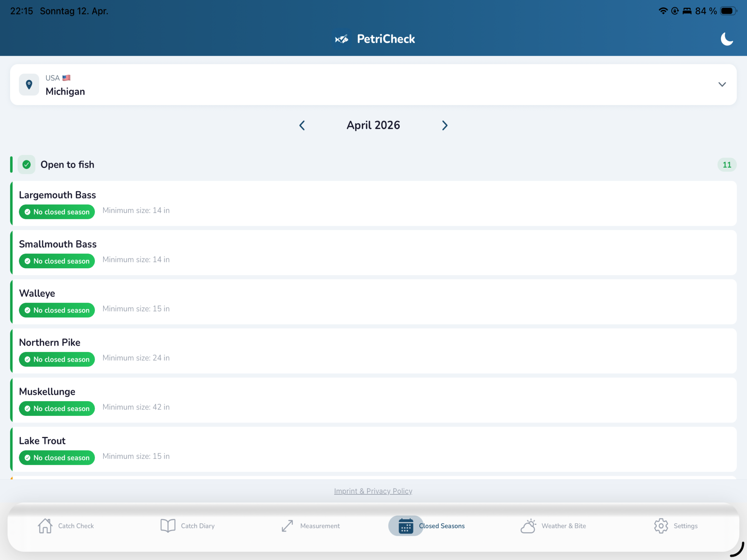747x560 pixels.
Task: Click Walleye No closed season badge
Action: click(57, 310)
